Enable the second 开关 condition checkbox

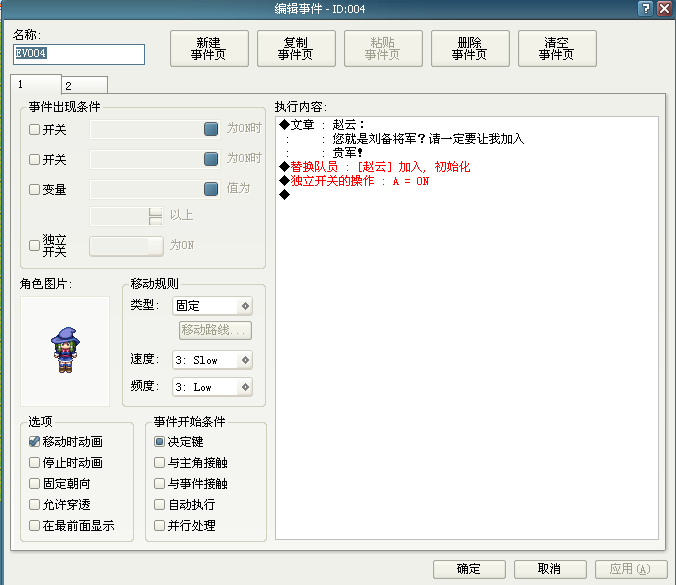34,159
